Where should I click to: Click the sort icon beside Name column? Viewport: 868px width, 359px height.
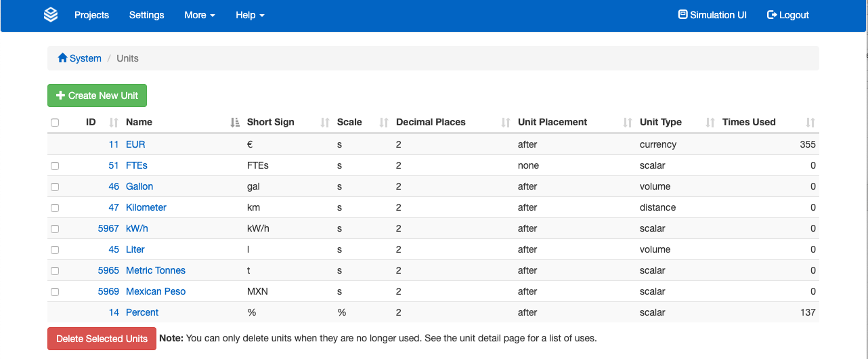click(235, 123)
